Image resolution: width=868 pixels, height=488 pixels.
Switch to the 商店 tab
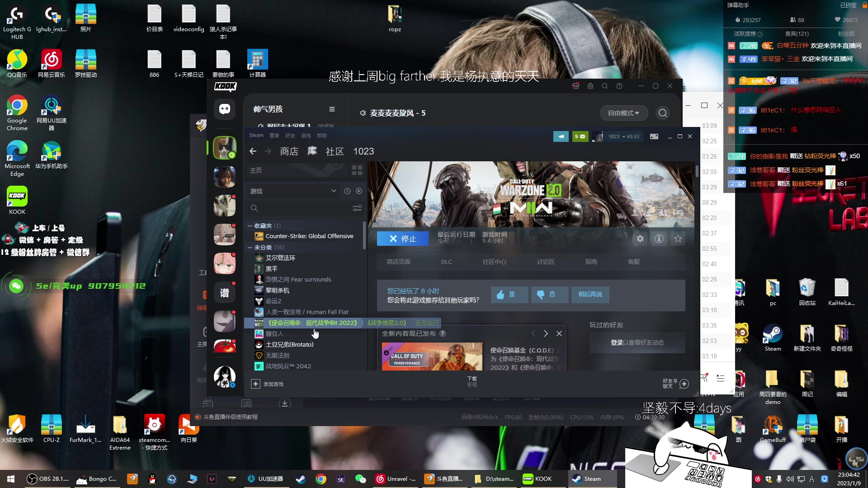289,151
